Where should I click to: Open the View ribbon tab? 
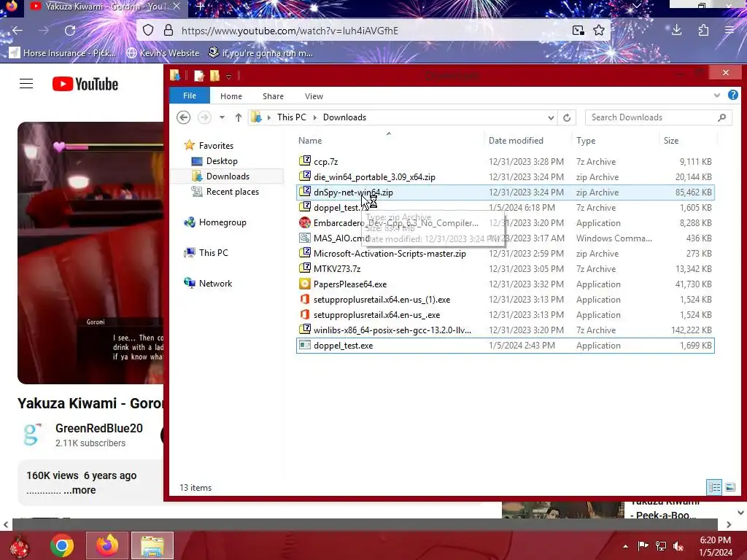tap(314, 96)
